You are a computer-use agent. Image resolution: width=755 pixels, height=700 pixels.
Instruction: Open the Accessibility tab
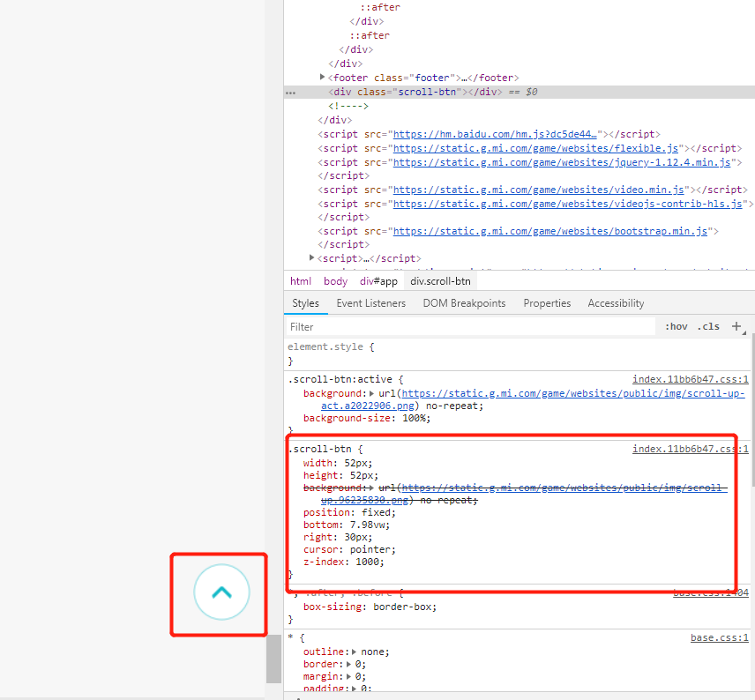[616, 303]
